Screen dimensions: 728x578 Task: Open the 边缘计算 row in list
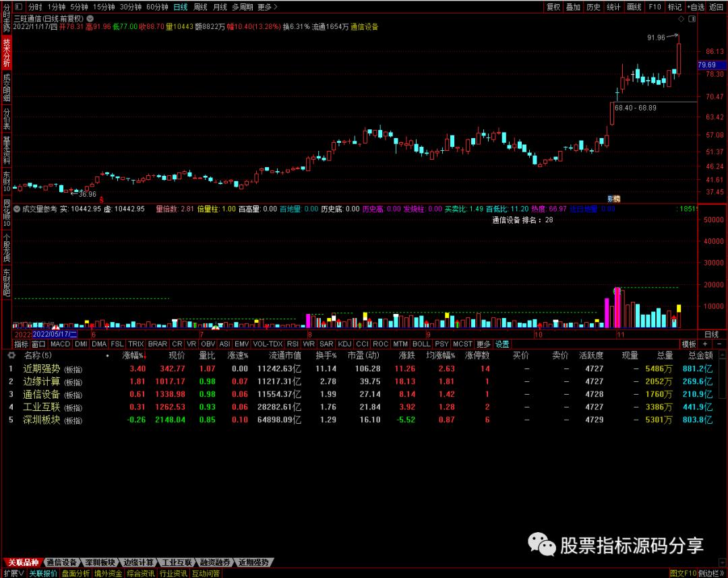(364, 381)
